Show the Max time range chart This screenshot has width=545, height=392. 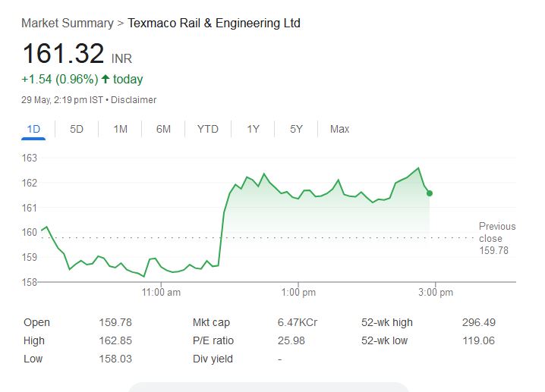(x=339, y=129)
